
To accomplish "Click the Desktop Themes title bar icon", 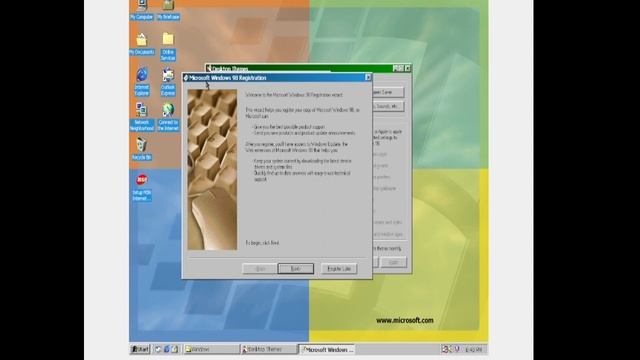I will [x=209, y=68].
